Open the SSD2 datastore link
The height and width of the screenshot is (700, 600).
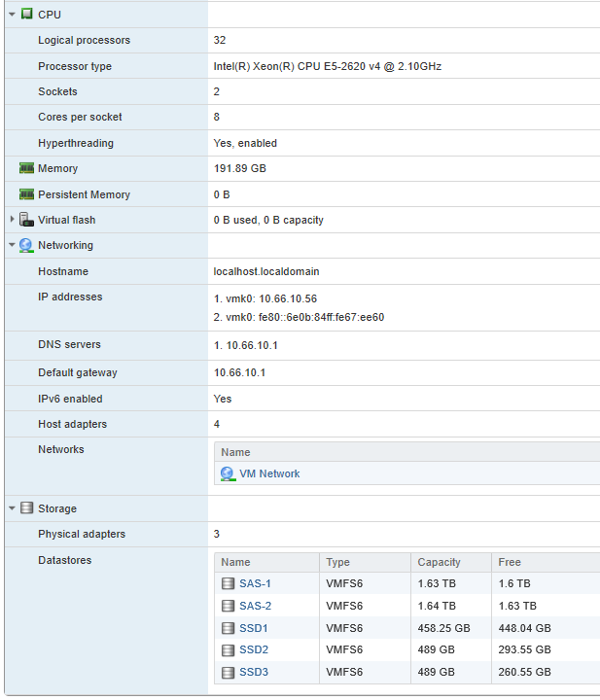pyautogui.click(x=253, y=651)
